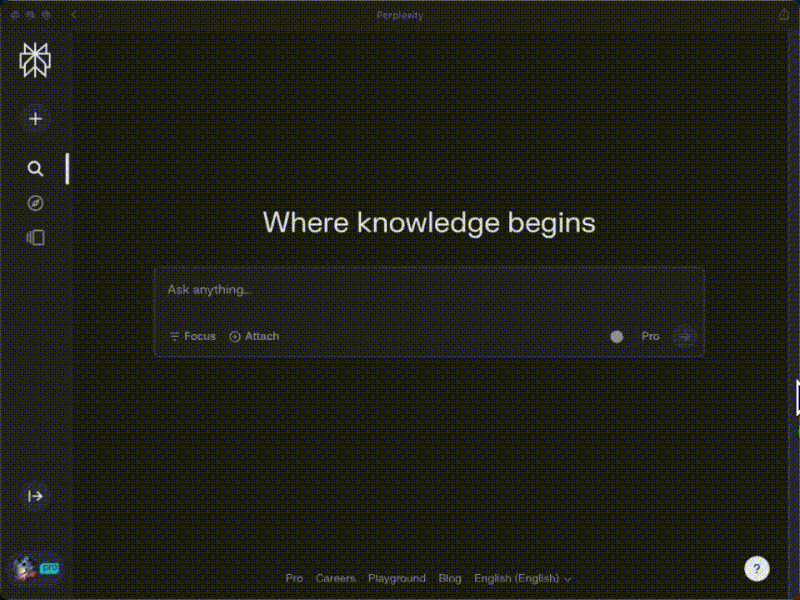Open the Discover compass icon
Viewport: 800px width, 600px height.
(x=35, y=203)
